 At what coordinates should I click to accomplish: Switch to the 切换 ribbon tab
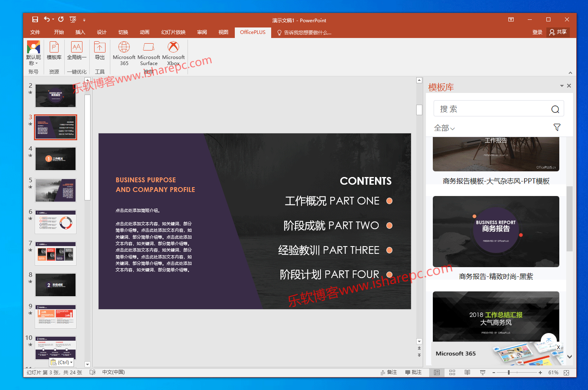[x=123, y=32]
